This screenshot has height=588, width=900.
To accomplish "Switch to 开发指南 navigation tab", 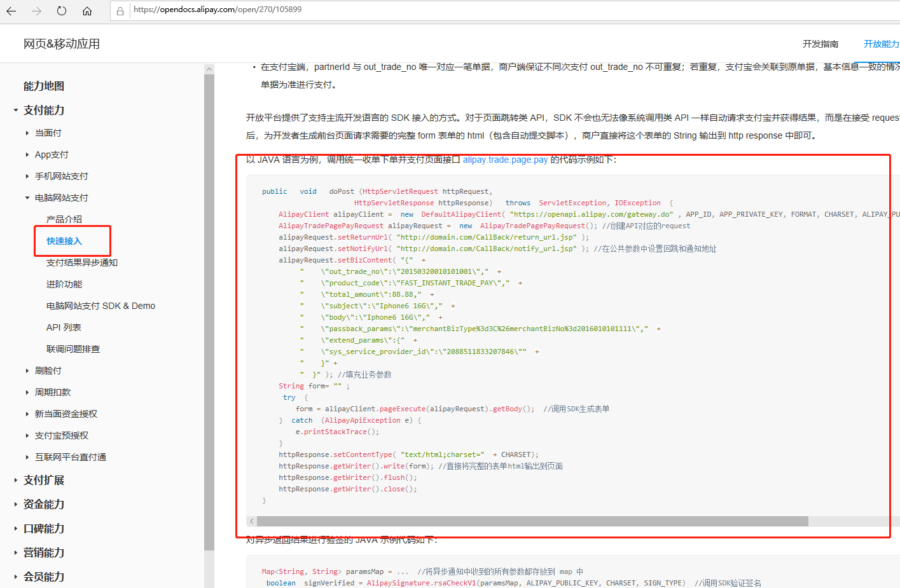I will point(820,44).
